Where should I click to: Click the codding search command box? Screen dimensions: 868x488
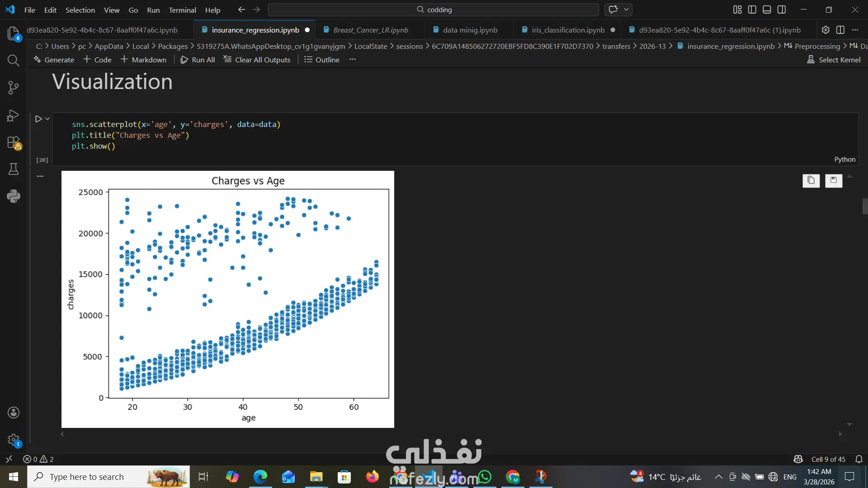433,9
